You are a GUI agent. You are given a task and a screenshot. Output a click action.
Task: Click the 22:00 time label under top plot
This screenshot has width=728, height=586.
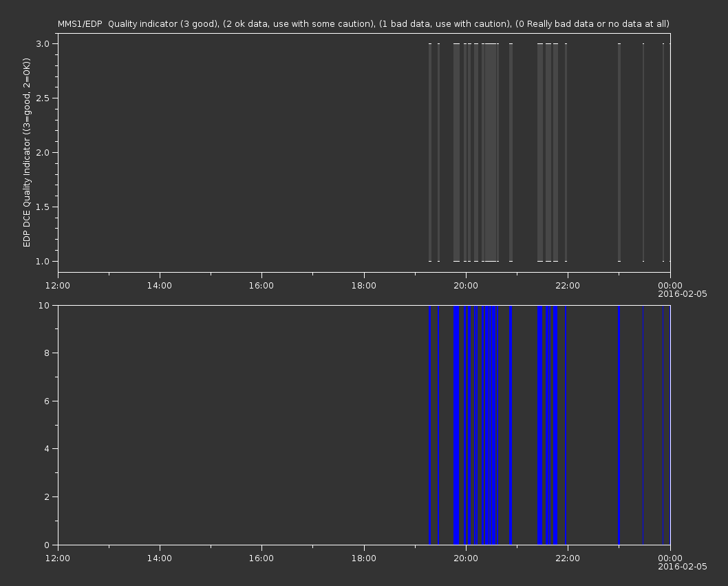[x=568, y=285]
